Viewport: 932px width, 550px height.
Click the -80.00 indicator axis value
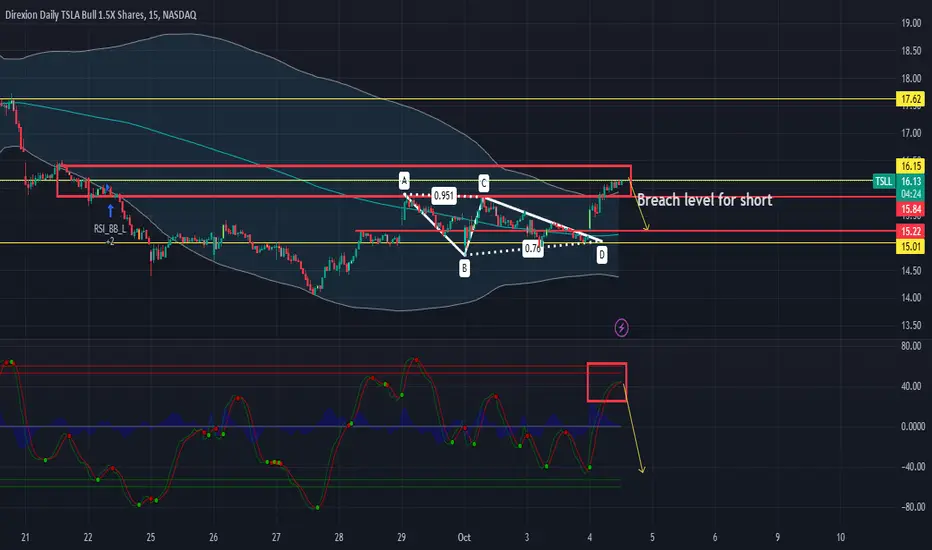[912, 507]
